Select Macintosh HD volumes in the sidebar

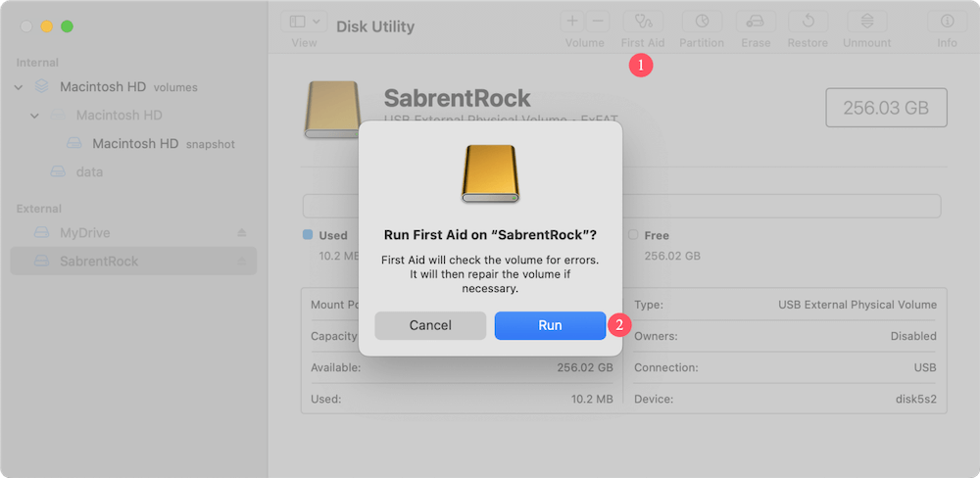128,87
